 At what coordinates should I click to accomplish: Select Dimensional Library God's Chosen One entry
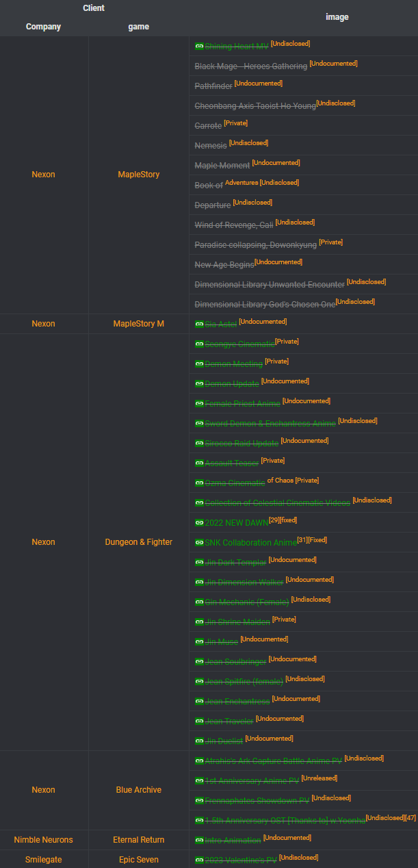click(x=265, y=305)
